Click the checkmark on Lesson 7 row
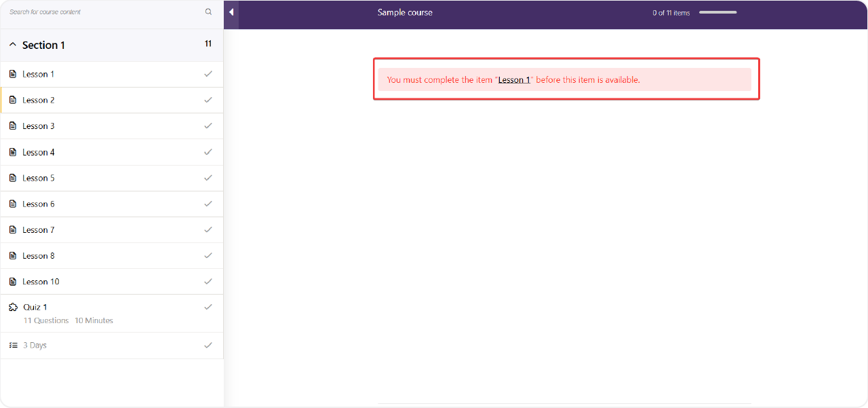Screen dimensions: 868x408 (x=208, y=229)
